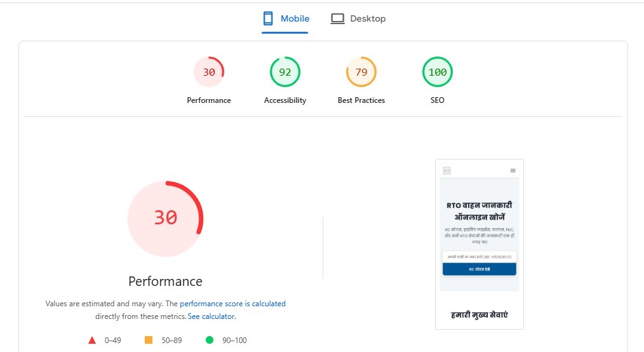
Task: Tap hamburger menu in the page preview
Action: (x=513, y=170)
